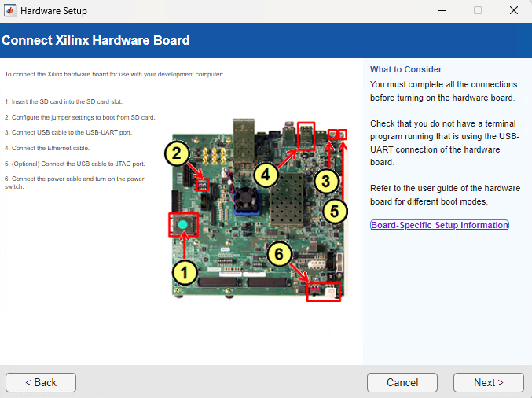Cancel the hardware setup
The image size is (532, 398).
(x=402, y=382)
